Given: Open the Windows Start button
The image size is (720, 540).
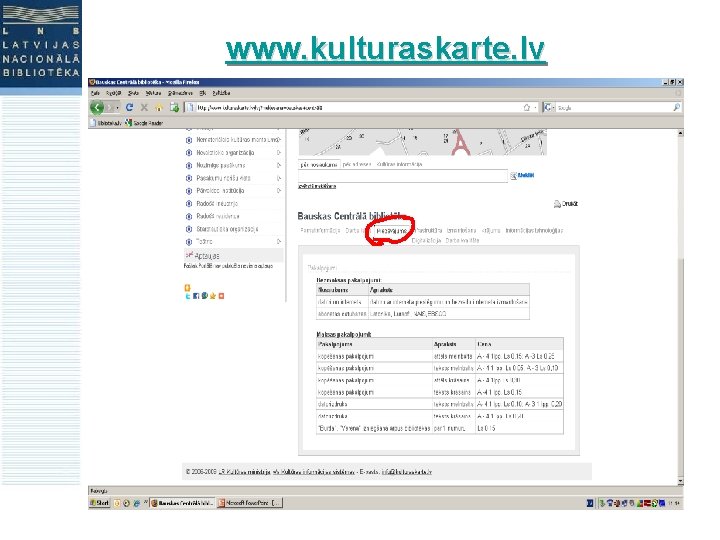Looking at the screenshot, I should [x=100, y=503].
